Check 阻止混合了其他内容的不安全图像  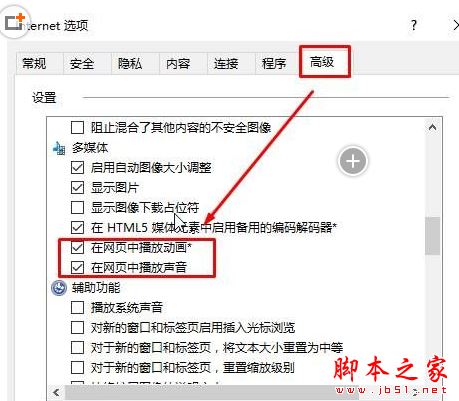(x=77, y=127)
